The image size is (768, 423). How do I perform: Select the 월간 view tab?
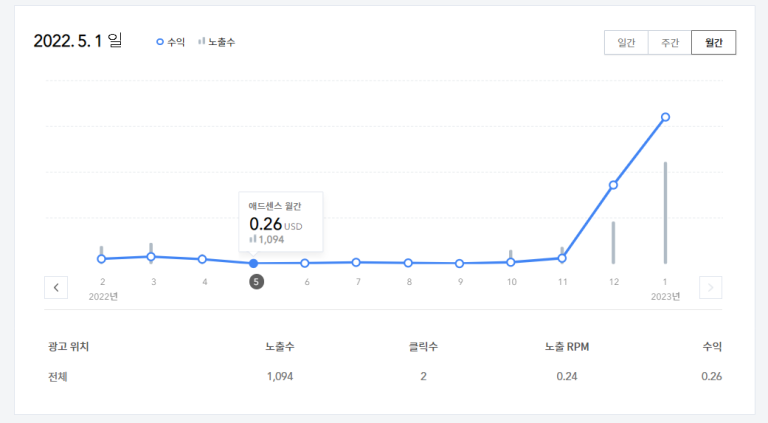tap(713, 43)
